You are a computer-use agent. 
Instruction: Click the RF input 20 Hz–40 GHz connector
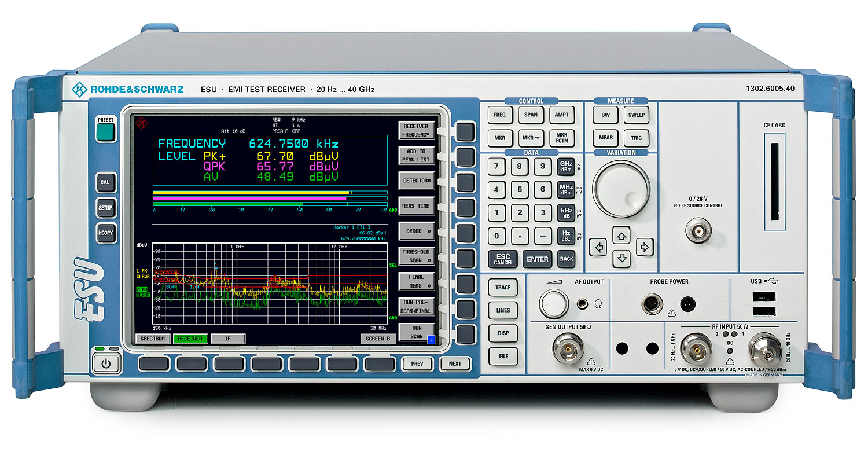point(764,348)
